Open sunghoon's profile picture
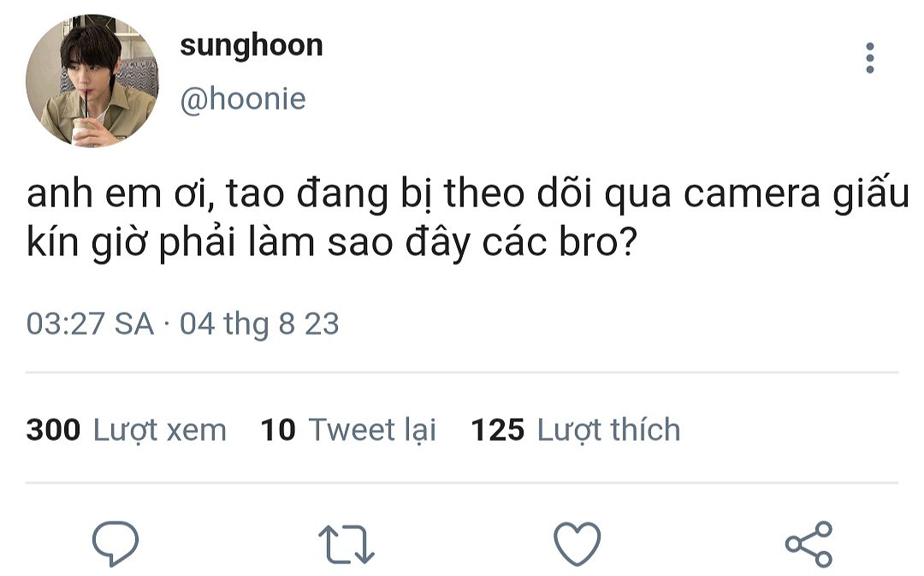The height and width of the screenshot is (576, 924). tap(92, 80)
